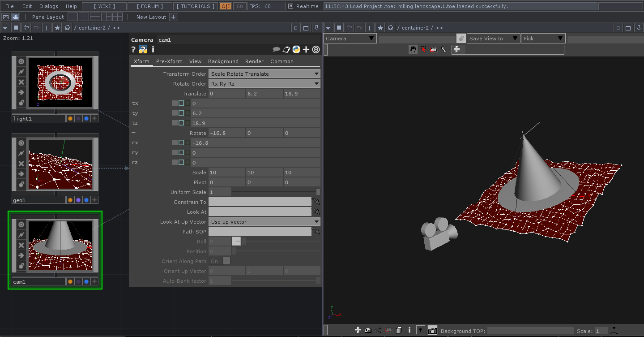The width and height of the screenshot is (644, 337).
Task: Click the bone tool icon in viewer toolbar
Action: click(444, 49)
